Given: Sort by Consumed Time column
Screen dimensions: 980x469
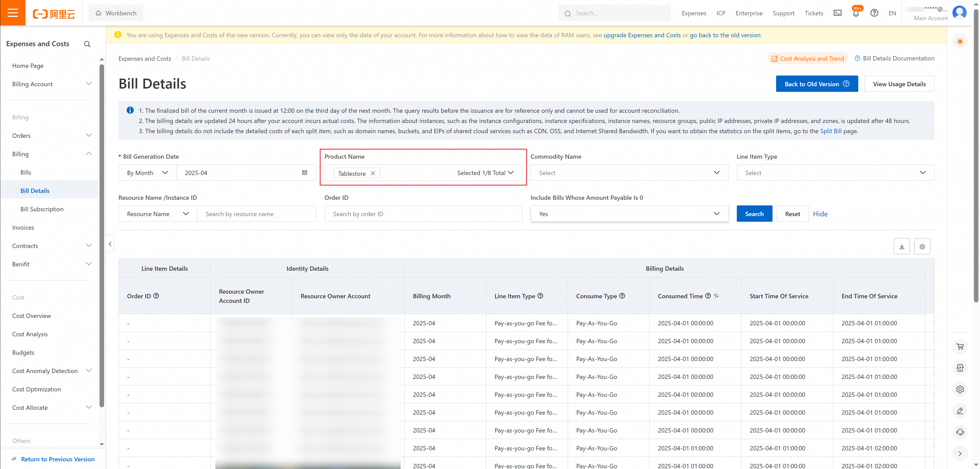Looking at the screenshot, I should click(716, 296).
